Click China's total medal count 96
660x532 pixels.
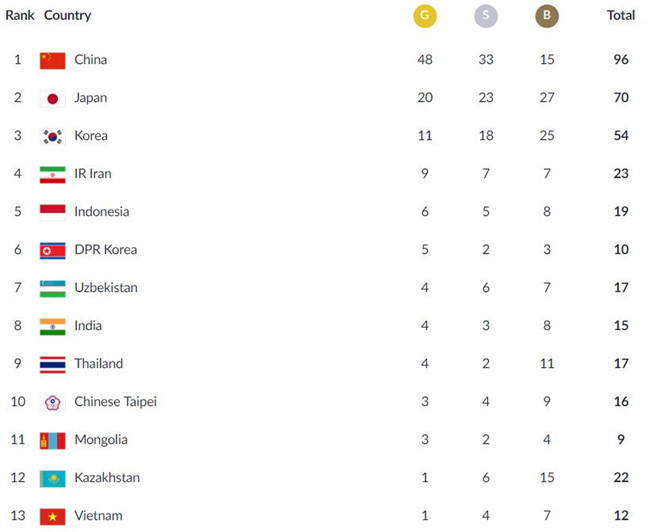click(x=621, y=60)
